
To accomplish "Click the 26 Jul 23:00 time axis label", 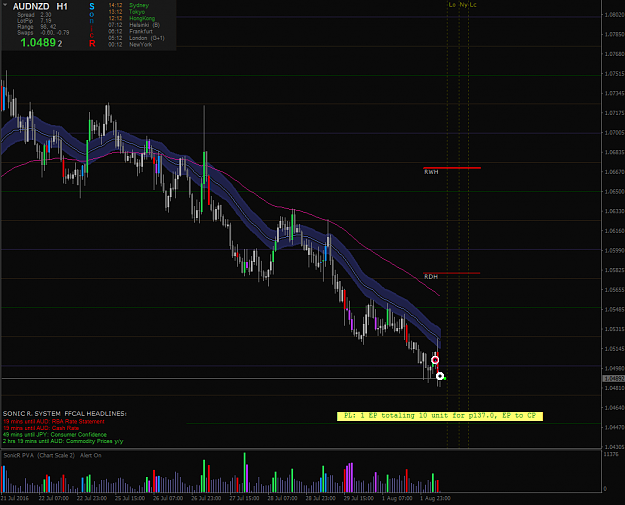I will coord(206,498).
